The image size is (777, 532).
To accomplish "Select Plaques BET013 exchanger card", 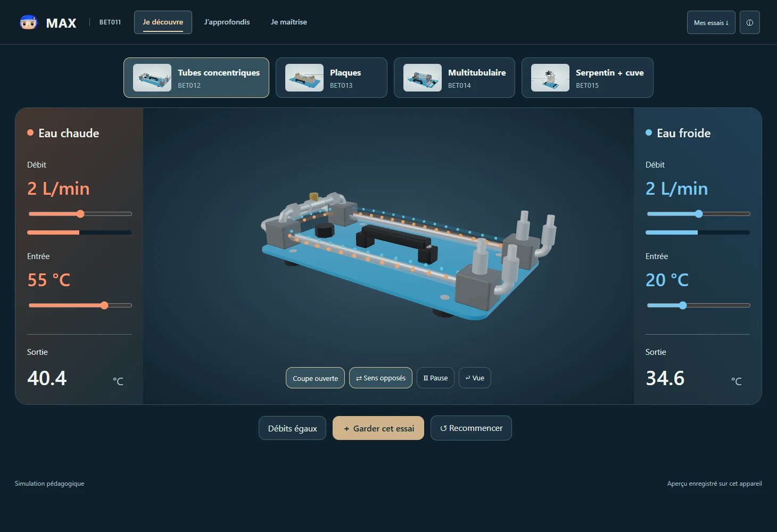I will click(x=332, y=78).
